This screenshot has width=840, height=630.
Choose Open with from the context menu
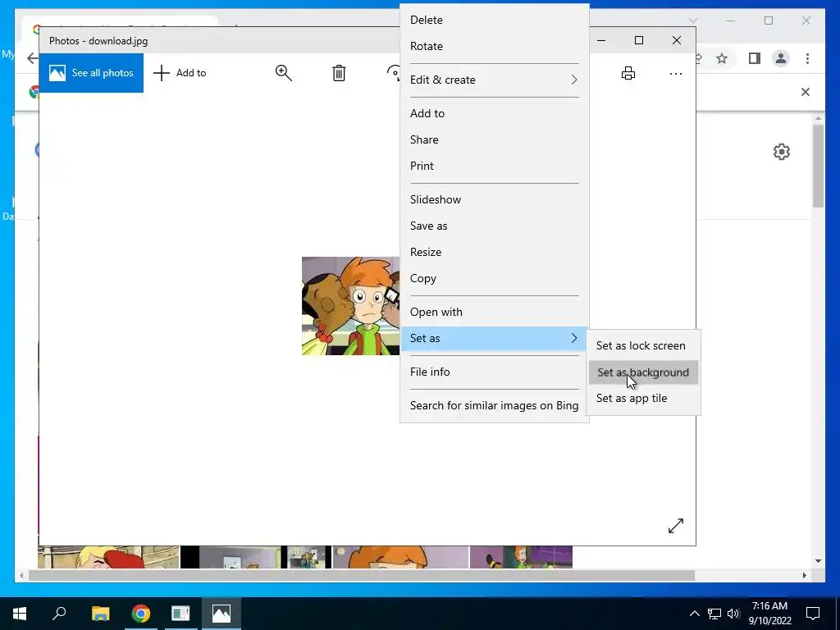[494, 312]
